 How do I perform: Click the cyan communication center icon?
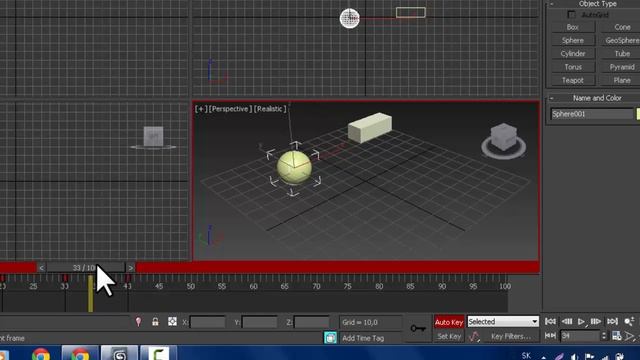coord(330,338)
